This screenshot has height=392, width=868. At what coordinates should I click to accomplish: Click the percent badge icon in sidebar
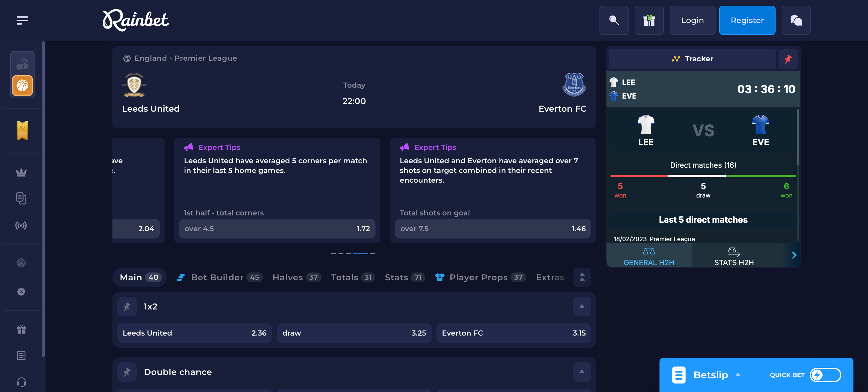[21, 292]
